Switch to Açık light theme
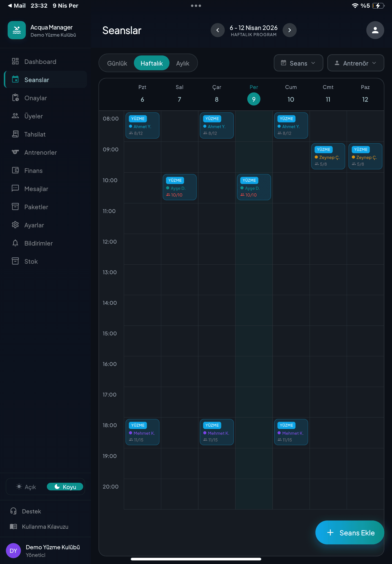The height and width of the screenshot is (564, 392). pos(26,487)
